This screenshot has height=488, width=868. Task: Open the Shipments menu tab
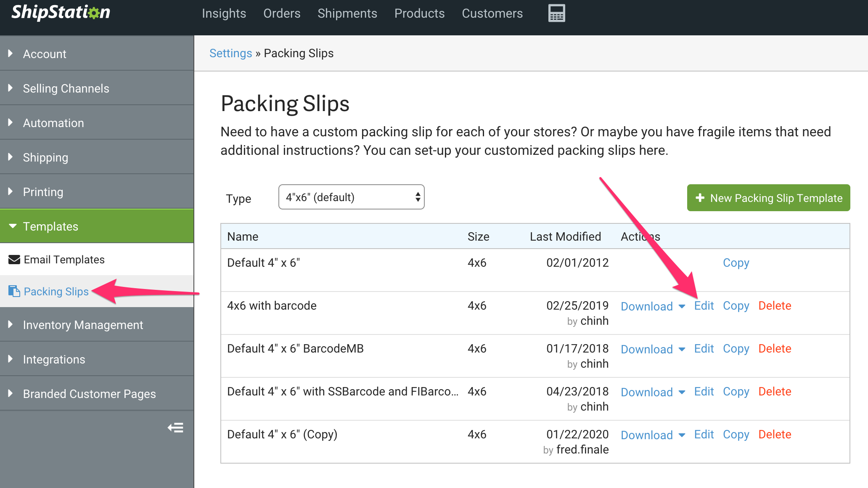point(347,13)
